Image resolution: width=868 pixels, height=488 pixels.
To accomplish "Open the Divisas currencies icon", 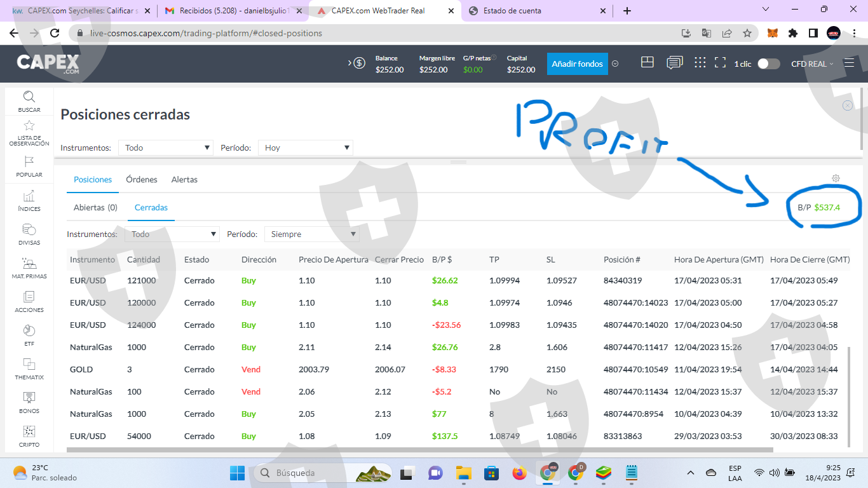I will tap(29, 229).
